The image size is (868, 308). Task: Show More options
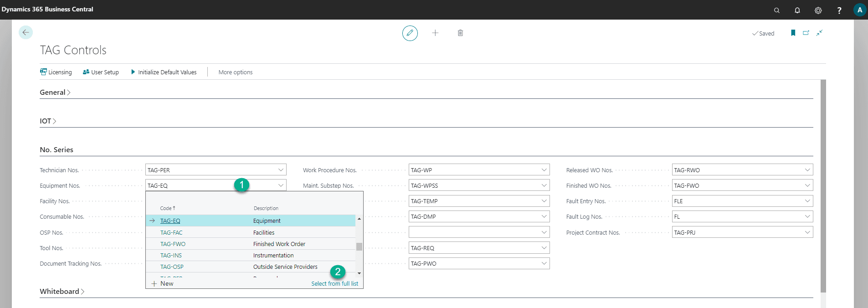236,72
